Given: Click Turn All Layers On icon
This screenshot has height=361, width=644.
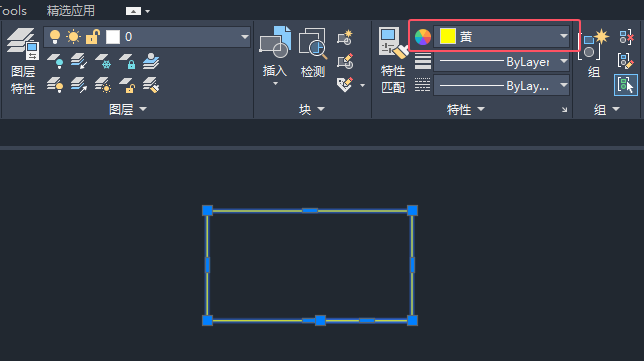Looking at the screenshot, I should click(55, 85).
